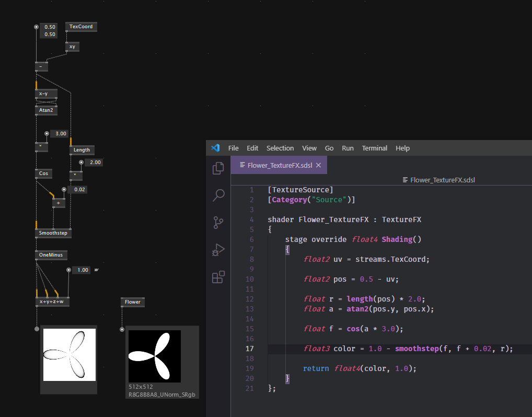Click the length call in code
This screenshot has height=417, width=532.
click(x=360, y=299)
